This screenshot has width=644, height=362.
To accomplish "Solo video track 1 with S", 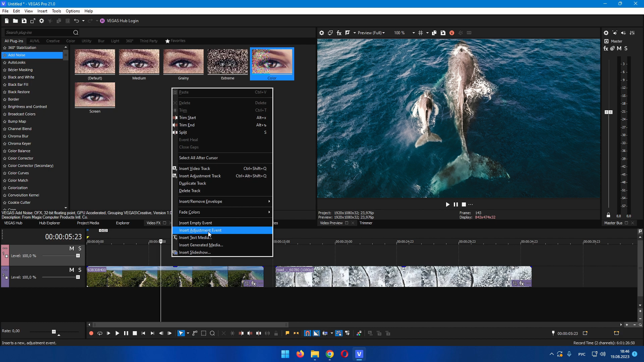I will (80, 248).
